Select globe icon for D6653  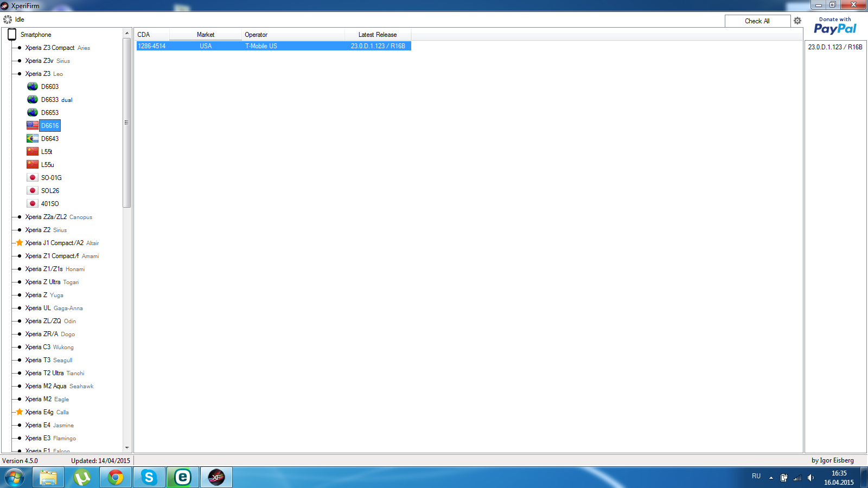point(33,113)
